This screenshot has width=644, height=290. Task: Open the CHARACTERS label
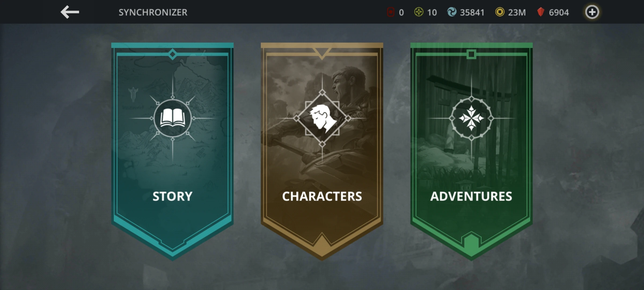pyautogui.click(x=322, y=196)
